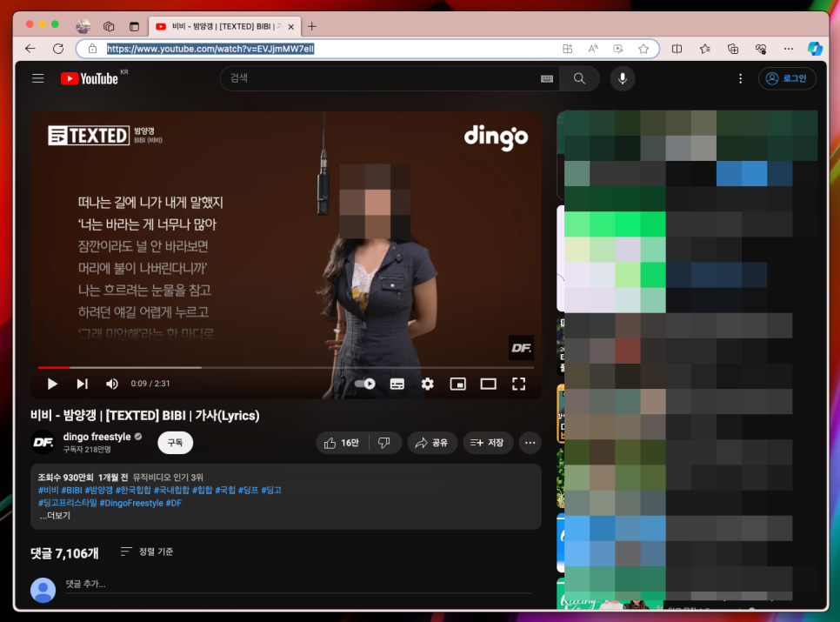Image resolution: width=840 pixels, height=622 pixels.
Task: Start voice search with the microphone
Action: (x=623, y=79)
